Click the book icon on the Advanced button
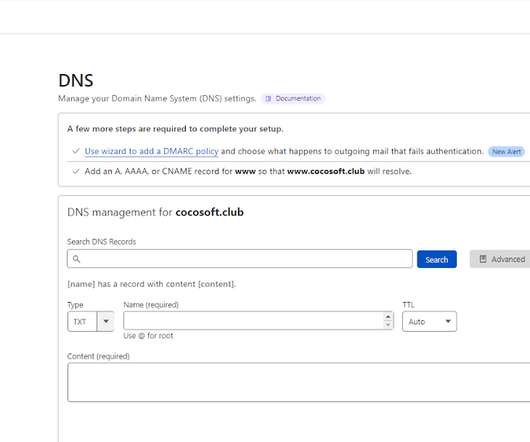Viewport: 530px width, 442px height. [x=483, y=259]
